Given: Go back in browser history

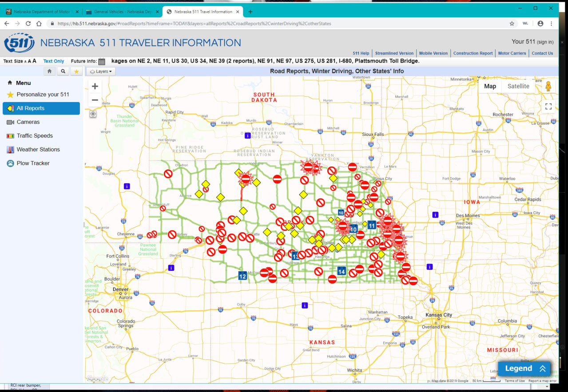Looking at the screenshot, I should click(7, 24).
